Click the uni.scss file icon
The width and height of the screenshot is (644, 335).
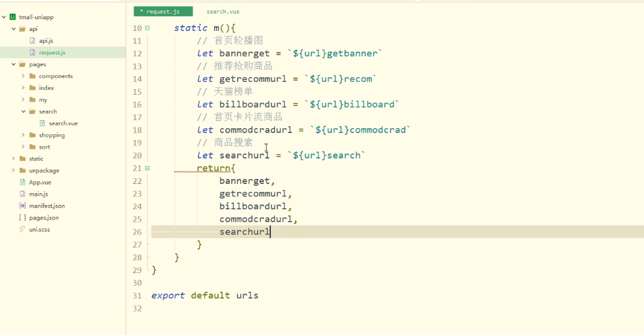click(23, 229)
